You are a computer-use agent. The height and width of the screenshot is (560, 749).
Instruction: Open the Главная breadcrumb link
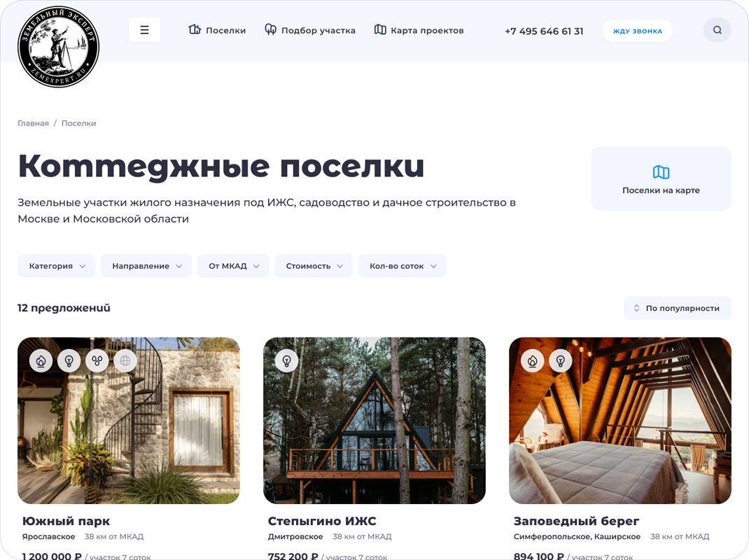click(33, 122)
